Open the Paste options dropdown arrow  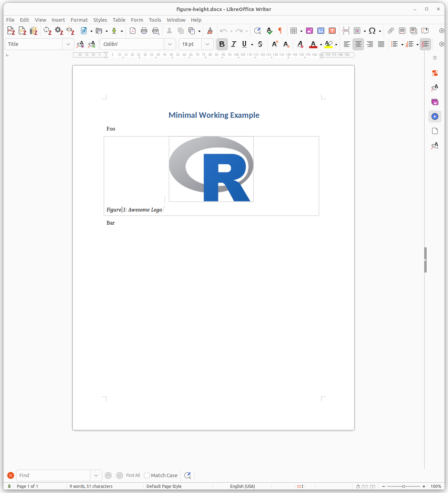[x=199, y=31]
